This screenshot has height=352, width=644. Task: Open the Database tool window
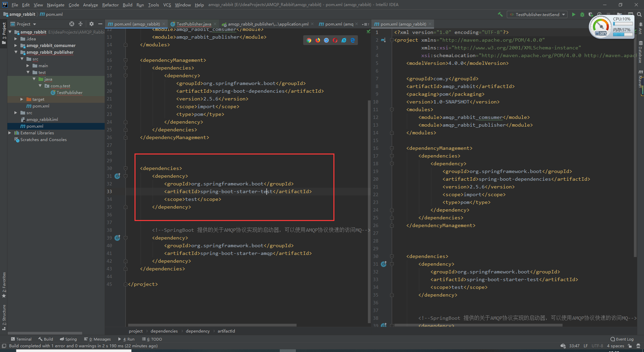point(640,52)
